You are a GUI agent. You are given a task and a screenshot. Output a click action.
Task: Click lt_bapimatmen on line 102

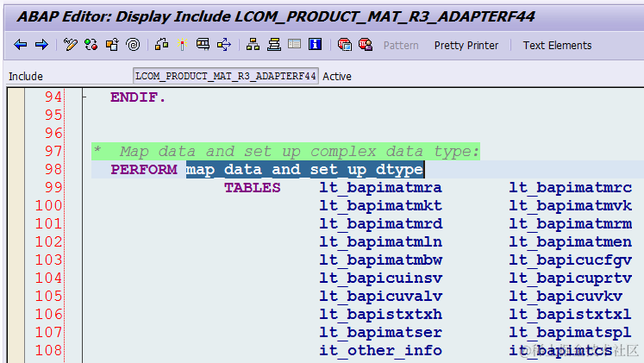click(x=571, y=242)
